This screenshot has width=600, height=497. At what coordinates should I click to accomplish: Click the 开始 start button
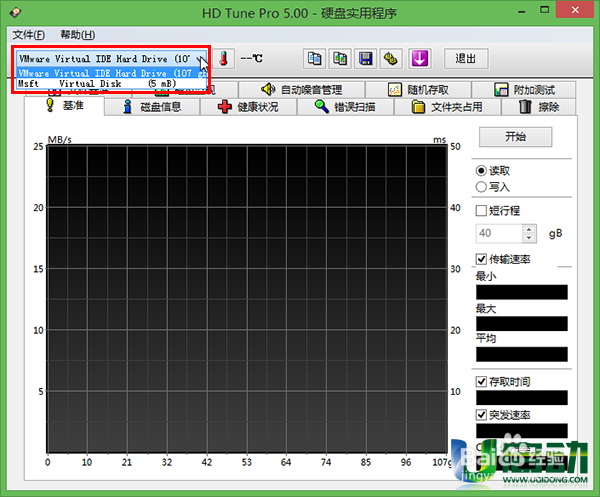(515, 137)
